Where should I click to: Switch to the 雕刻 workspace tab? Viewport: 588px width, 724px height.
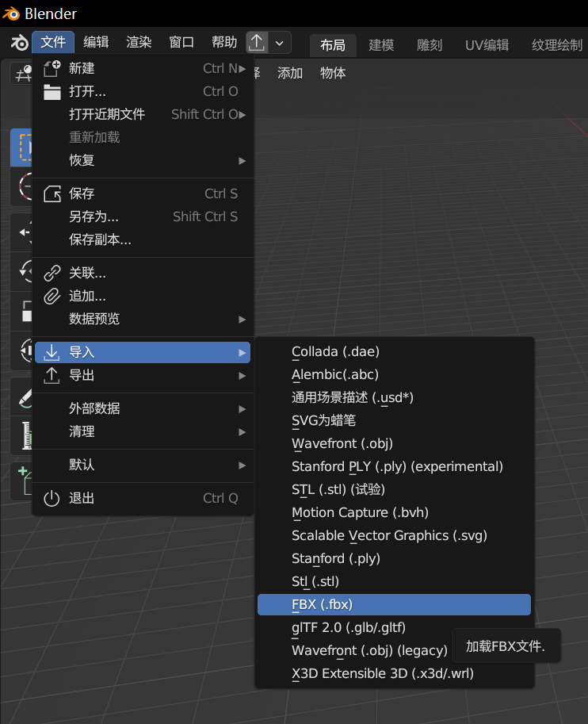[x=430, y=45]
